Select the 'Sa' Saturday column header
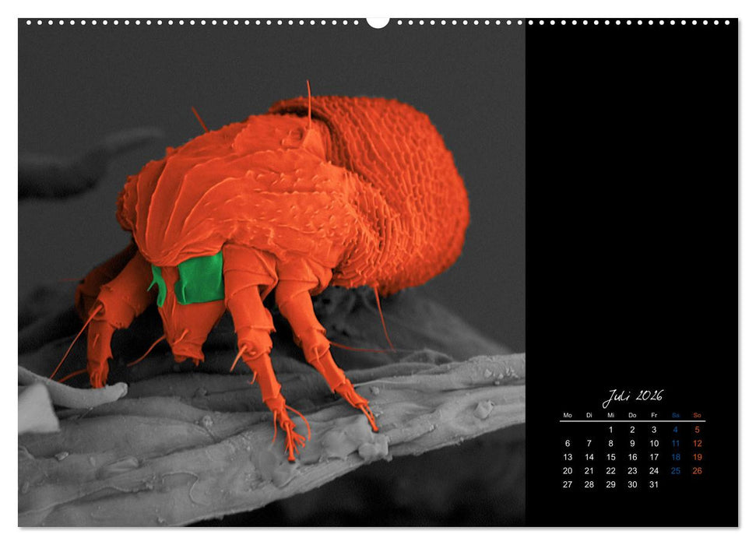The image size is (756, 545). (x=675, y=415)
